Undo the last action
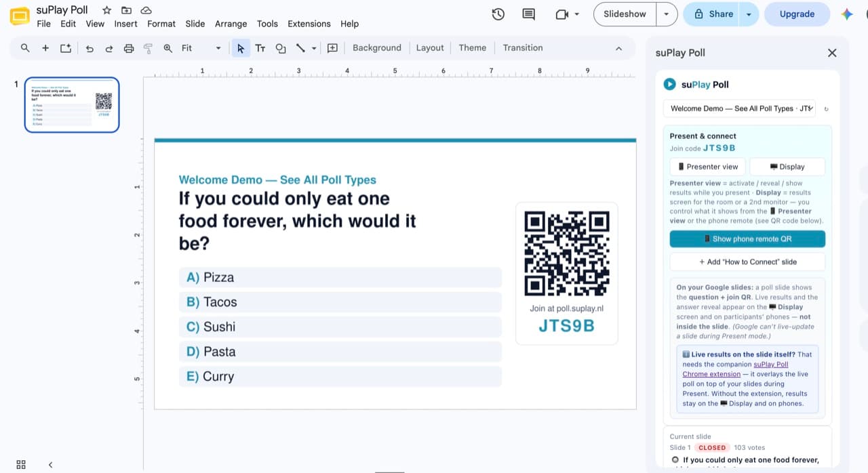The height and width of the screenshot is (473, 868). coord(90,48)
